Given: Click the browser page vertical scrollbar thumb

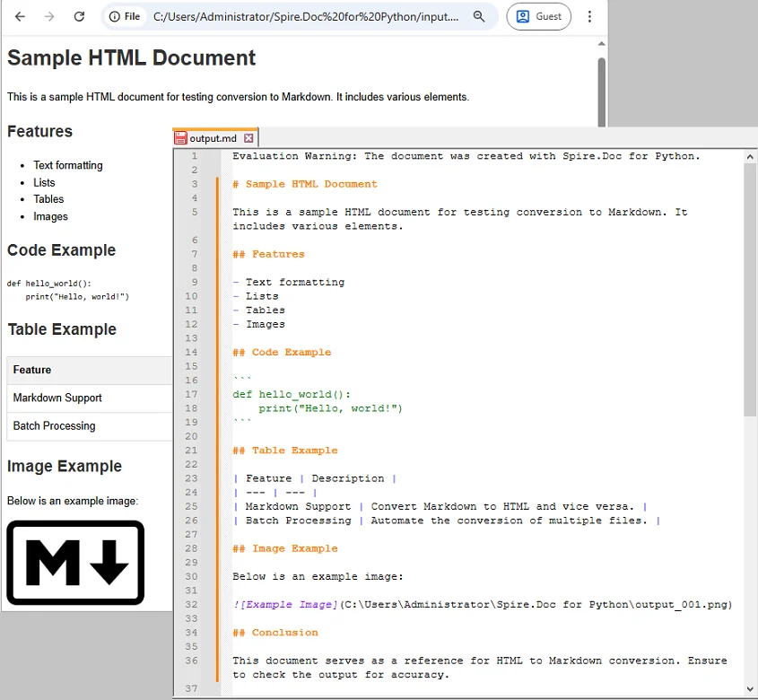Looking at the screenshot, I should click(602, 90).
